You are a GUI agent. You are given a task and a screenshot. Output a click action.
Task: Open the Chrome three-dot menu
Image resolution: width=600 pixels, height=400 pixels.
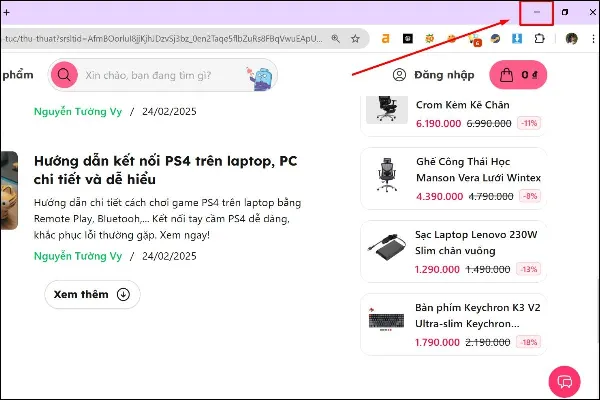[x=593, y=39]
